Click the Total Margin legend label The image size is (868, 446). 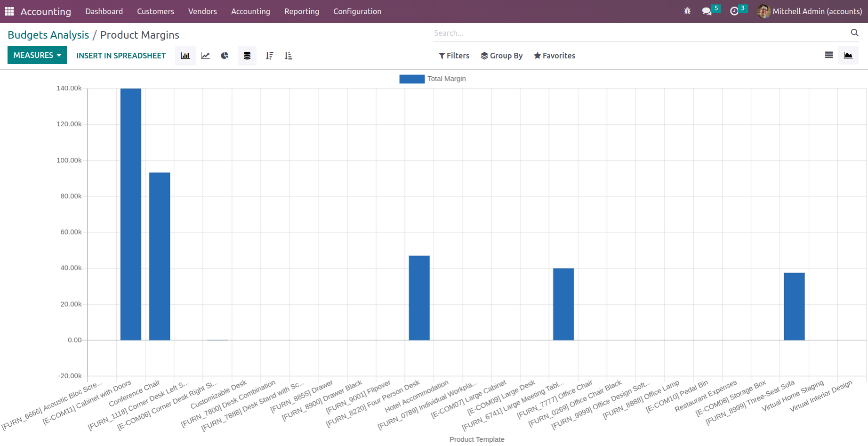click(x=447, y=79)
